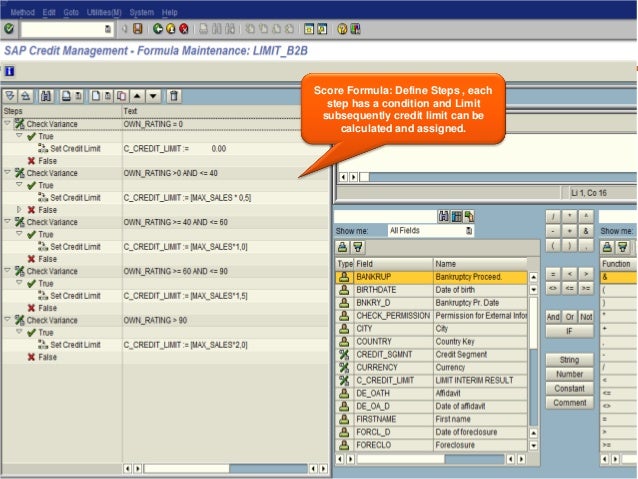The height and width of the screenshot is (479, 638).
Task: Open the Method menu
Action: pos(22,13)
